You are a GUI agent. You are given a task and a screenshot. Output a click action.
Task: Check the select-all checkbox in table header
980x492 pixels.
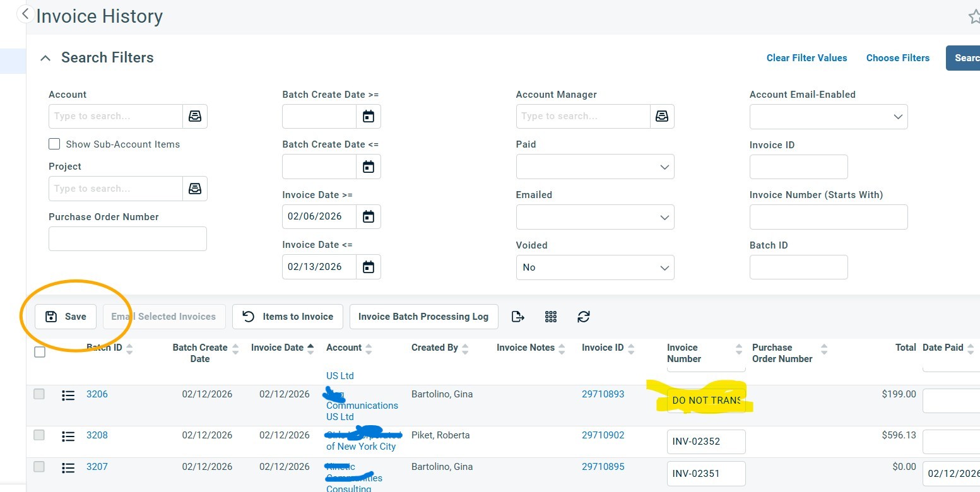point(40,352)
